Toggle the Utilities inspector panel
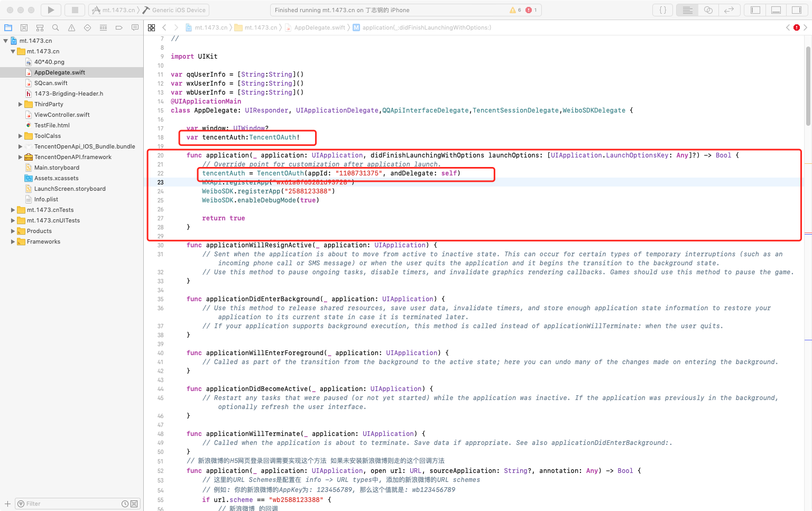 797,10
